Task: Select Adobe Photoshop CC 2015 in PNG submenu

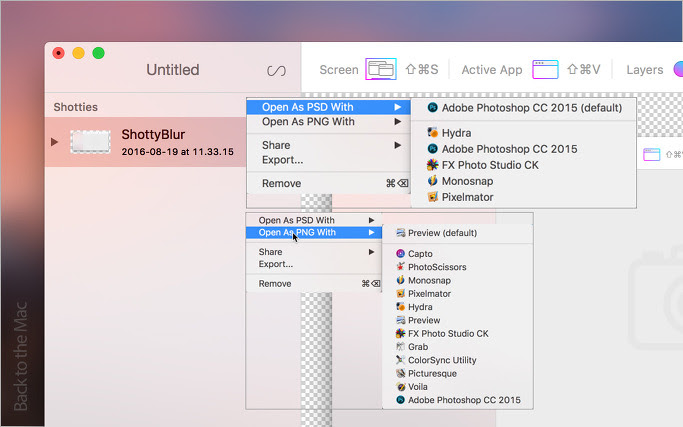Action: (457, 400)
